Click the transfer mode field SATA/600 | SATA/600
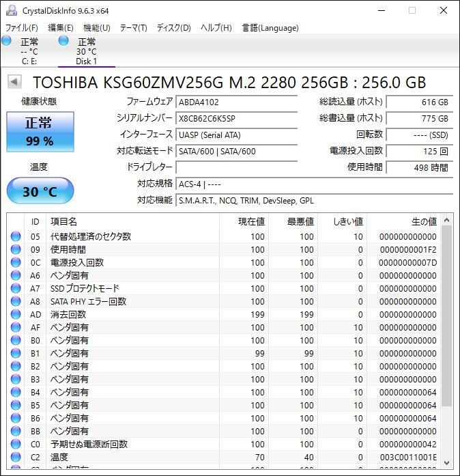The width and height of the screenshot is (460, 476). tap(236, 151)
